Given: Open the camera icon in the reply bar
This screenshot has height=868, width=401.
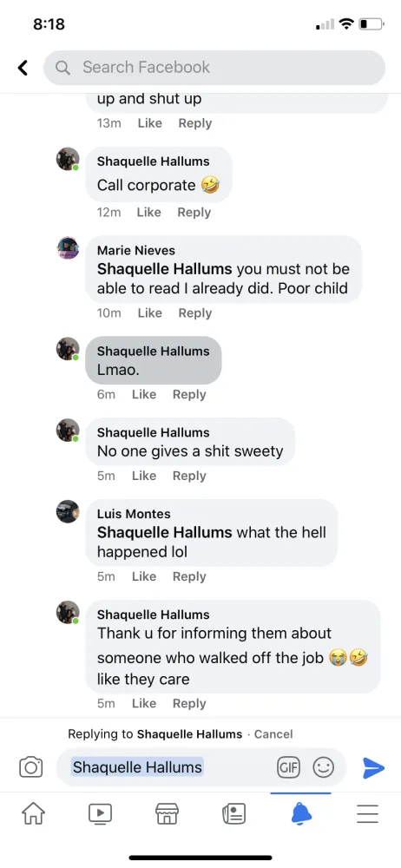Looking at the screenshot, I should [31, 767].
